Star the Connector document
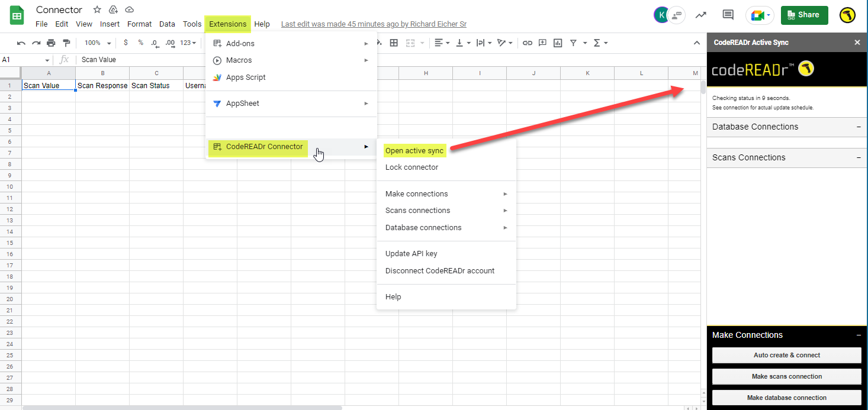868x410 pixels. tap(97, 9)
